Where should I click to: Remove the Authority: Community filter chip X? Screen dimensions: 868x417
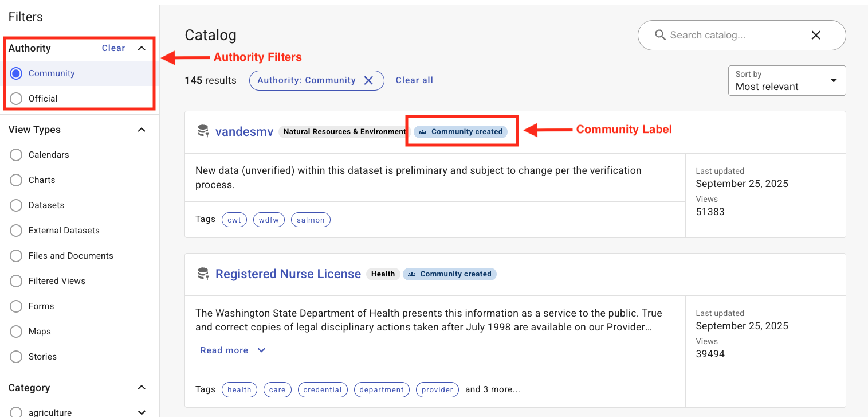point(369,80)
